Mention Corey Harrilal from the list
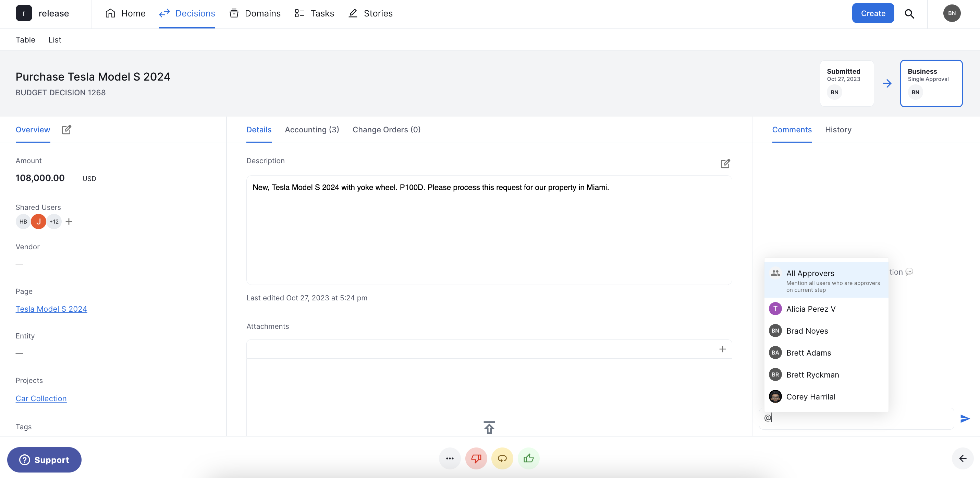980x478 pixels. (826, 396)
